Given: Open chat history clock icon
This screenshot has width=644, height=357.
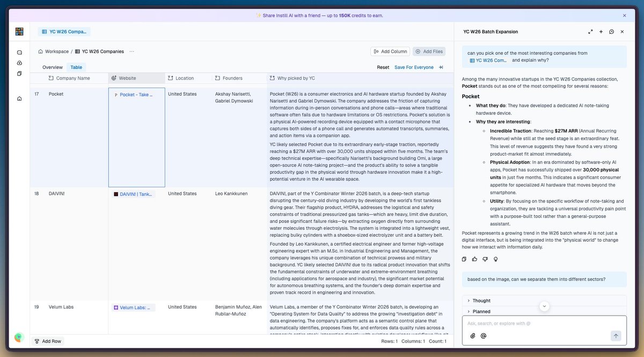Looking at the screenshot, I should click(611, 32).
